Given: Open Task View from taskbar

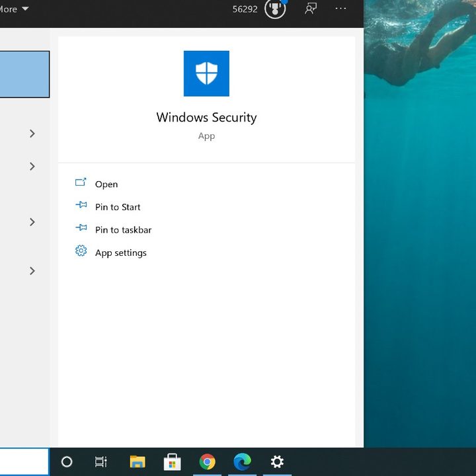Looking at the screenshot, I should 100,461.
